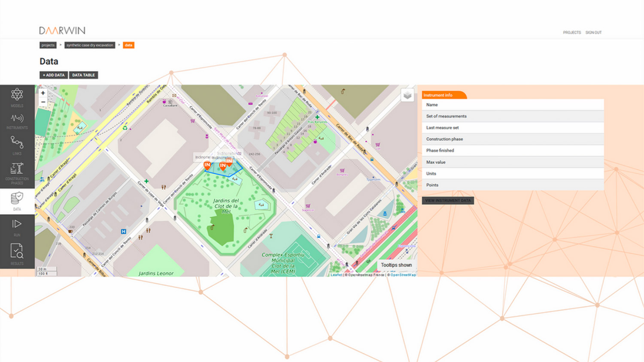Expand the map layers control

pos(407,95)
